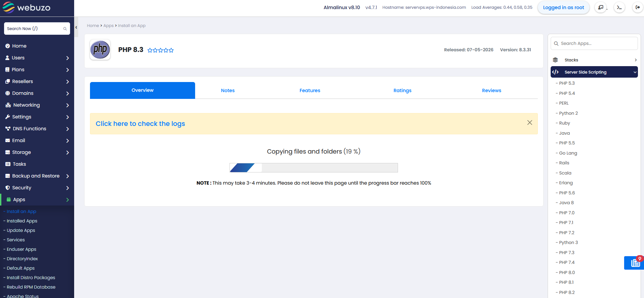Select Python 3 in the apps list
Screen dimensions: 644x298
568,242
